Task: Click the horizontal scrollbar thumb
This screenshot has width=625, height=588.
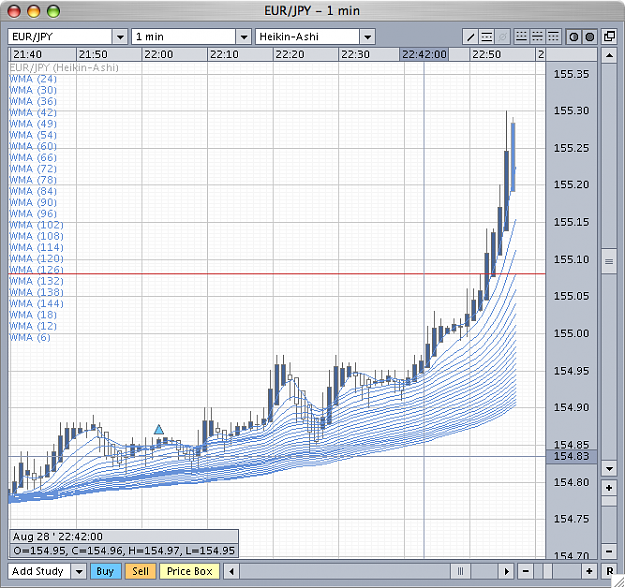Action: pos(460,572)
